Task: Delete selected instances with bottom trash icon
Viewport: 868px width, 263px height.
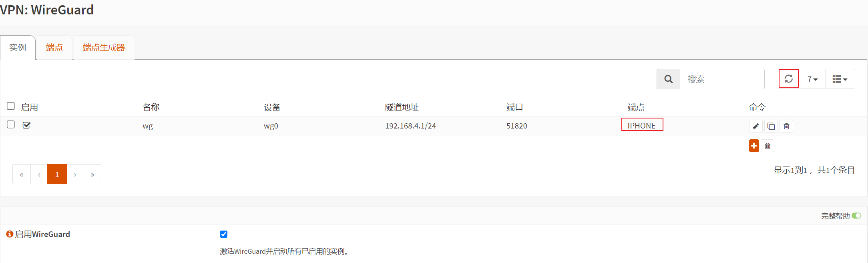Action: (x=768, y=146)
